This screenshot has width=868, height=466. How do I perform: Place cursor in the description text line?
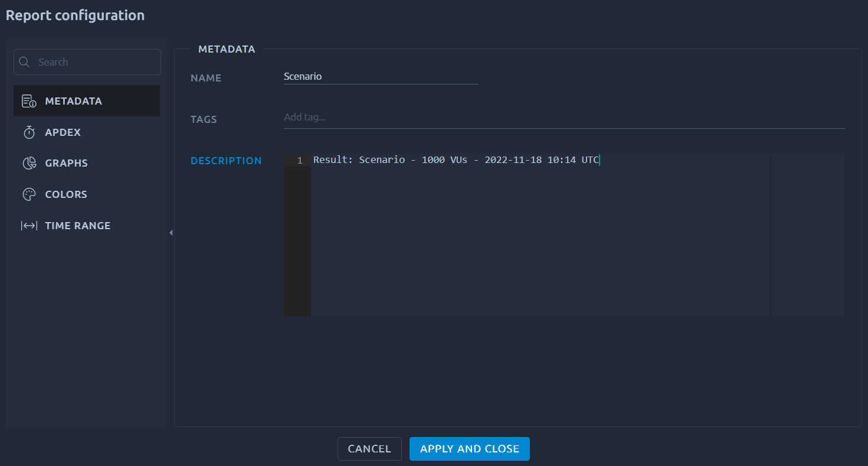[x=456, y=160]
